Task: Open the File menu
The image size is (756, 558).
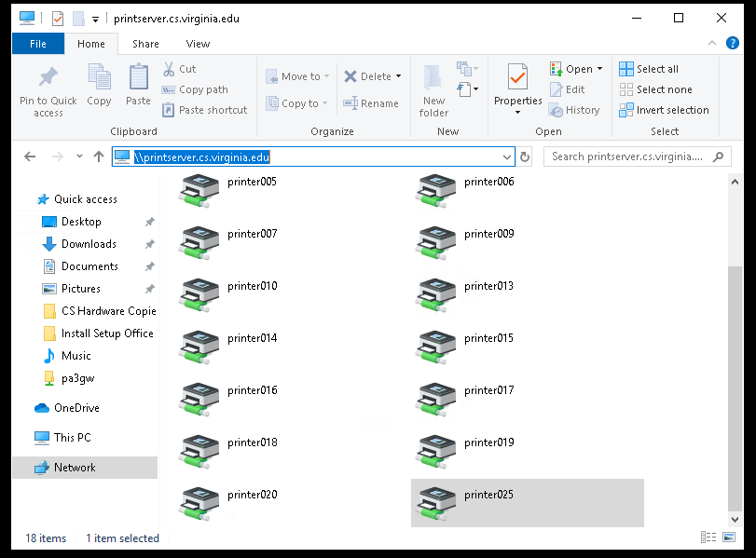Action: click(38, 44)
